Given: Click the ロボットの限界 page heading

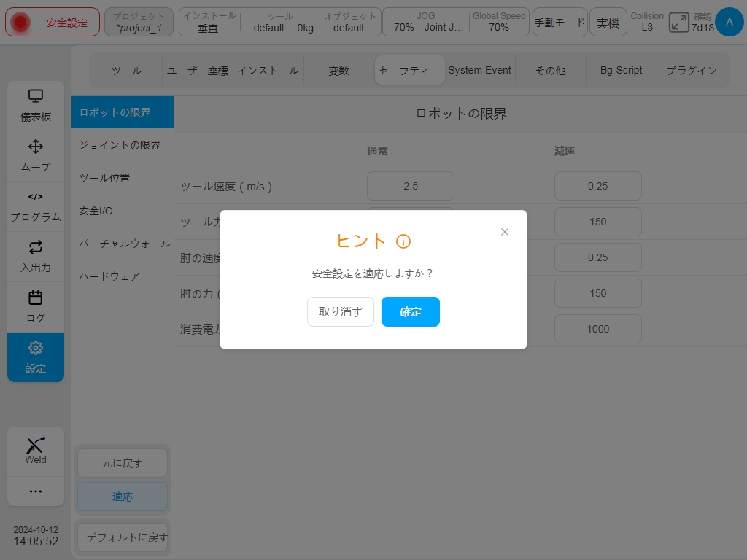Looking at the screenshot, I should pos(461,114).
